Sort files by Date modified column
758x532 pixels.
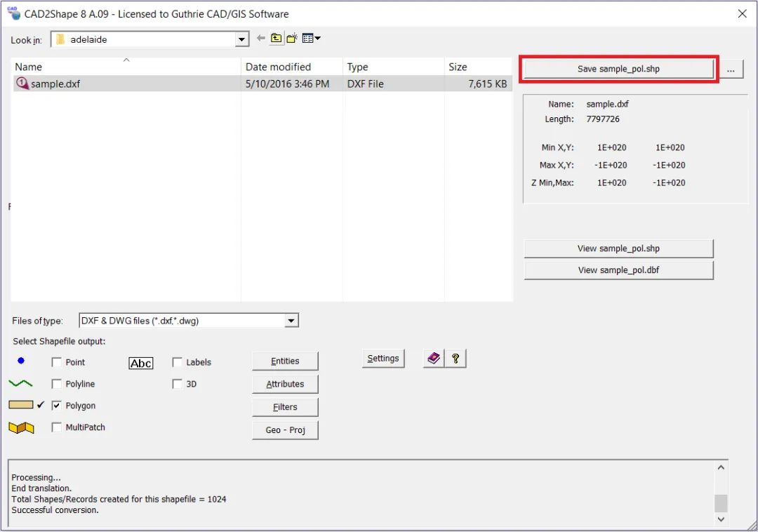click(292, 67)
